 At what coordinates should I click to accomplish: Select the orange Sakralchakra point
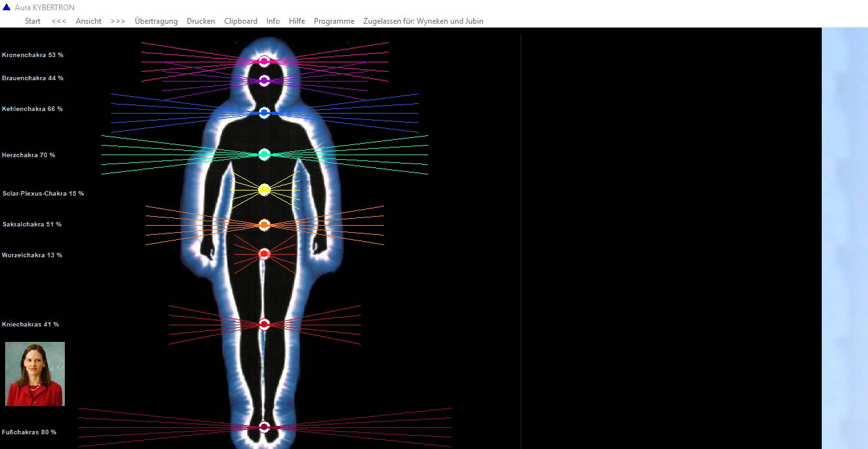pos(264,225)
